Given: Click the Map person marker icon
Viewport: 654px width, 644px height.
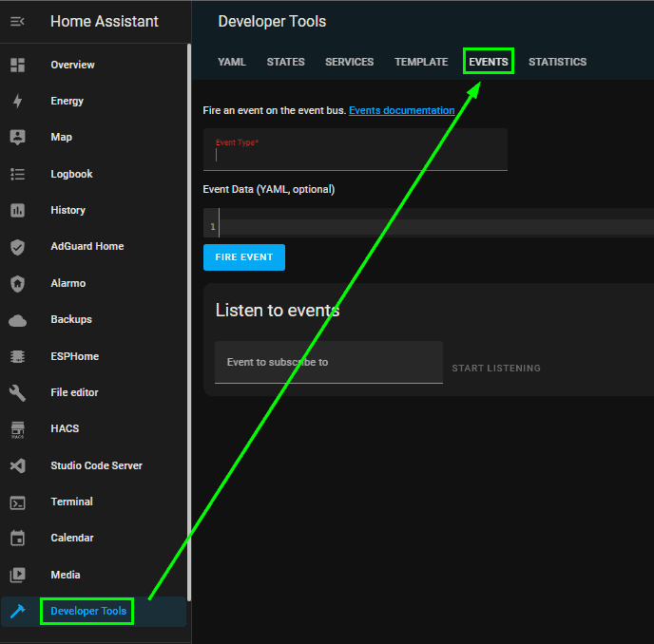Looking at the screenshot, I should [17, 137].
